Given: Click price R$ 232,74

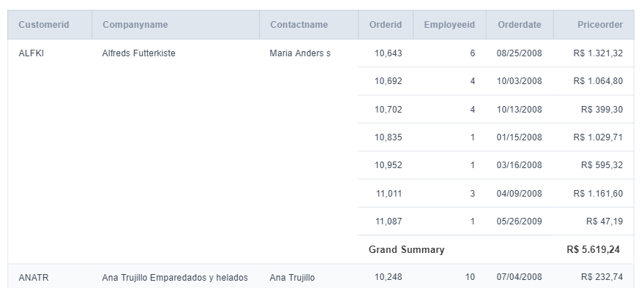Looking at the screenshot, I should pyautogui.click(x=602, y=277).
